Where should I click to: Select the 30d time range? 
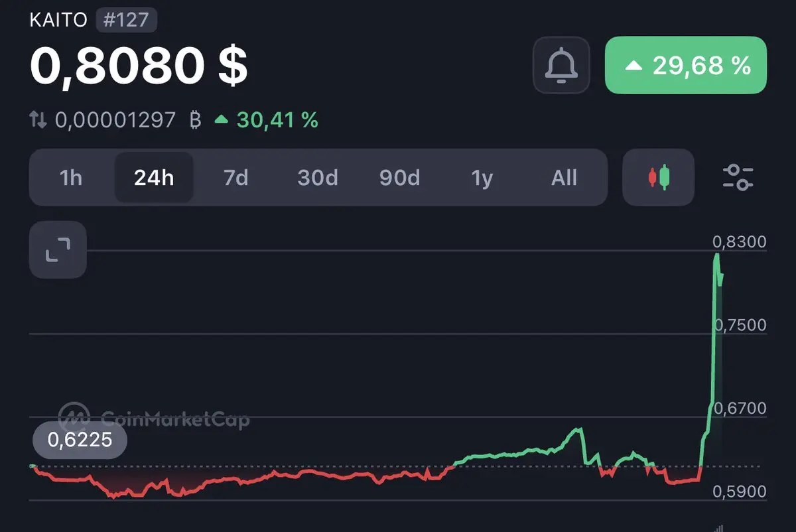[x=318, y=178]
